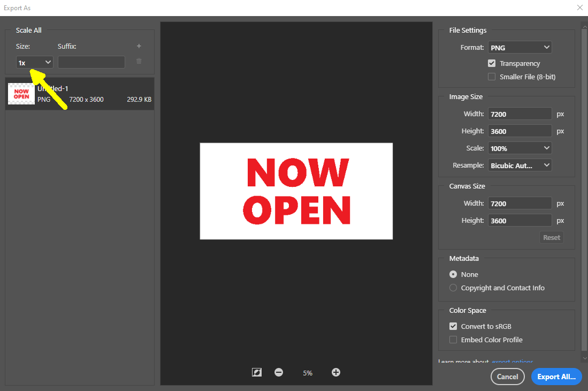Screen dimensions: 588x391
Task: Click the Image Size Width field
Action: coord(519,114)
